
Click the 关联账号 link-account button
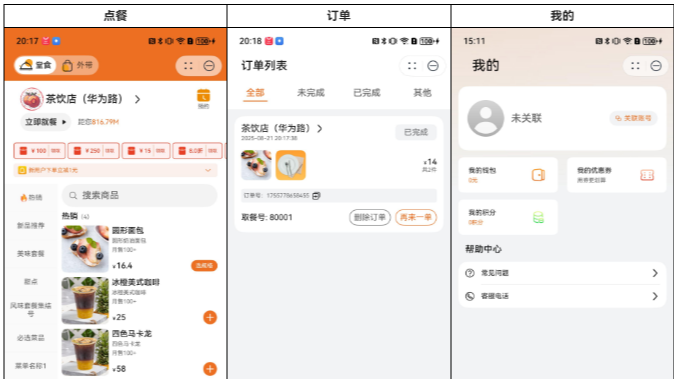[x=633, y=118]
